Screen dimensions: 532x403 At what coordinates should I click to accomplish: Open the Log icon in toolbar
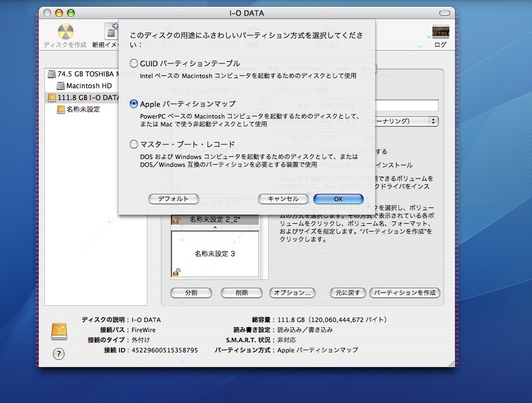coord(440,32)
